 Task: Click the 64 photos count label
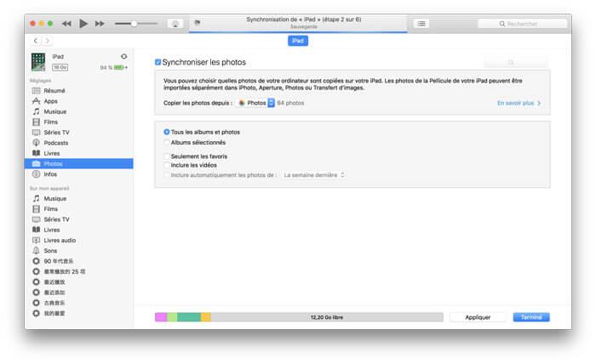[291, 103]
